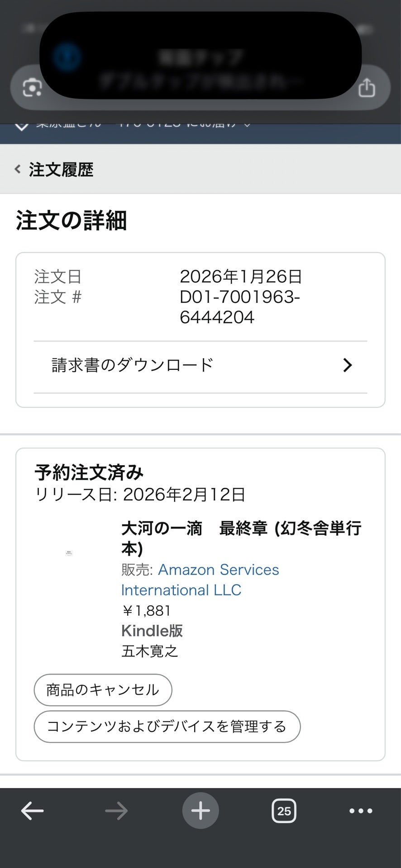Tap the camera lens search icon
Screen dimensions: 401x868
tap(33, 87)
